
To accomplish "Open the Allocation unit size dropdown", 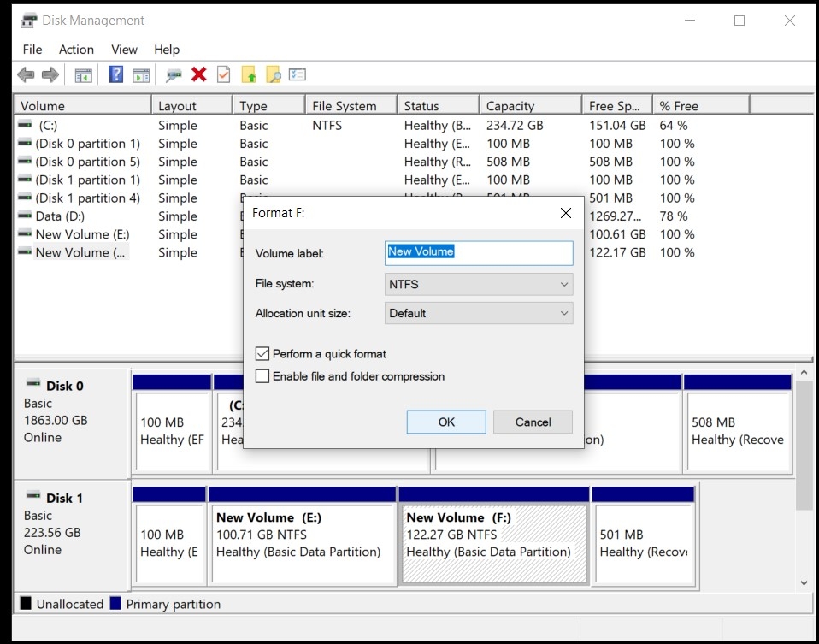I will coord(479,313).
